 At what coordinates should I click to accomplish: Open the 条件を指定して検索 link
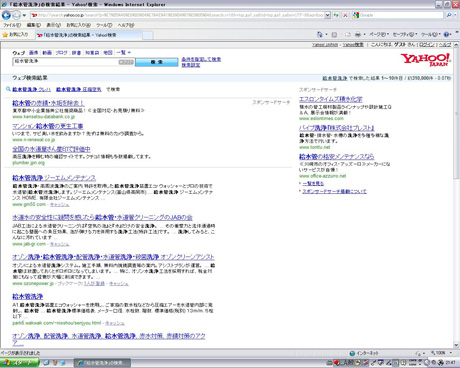pos(201,59)
